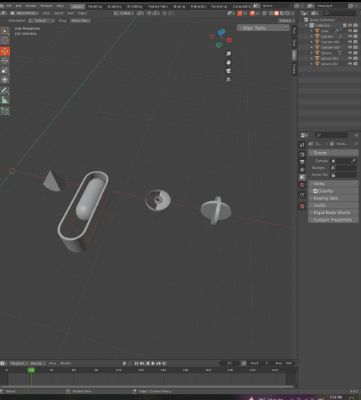Click the green current-frame marker

(31, 370)
